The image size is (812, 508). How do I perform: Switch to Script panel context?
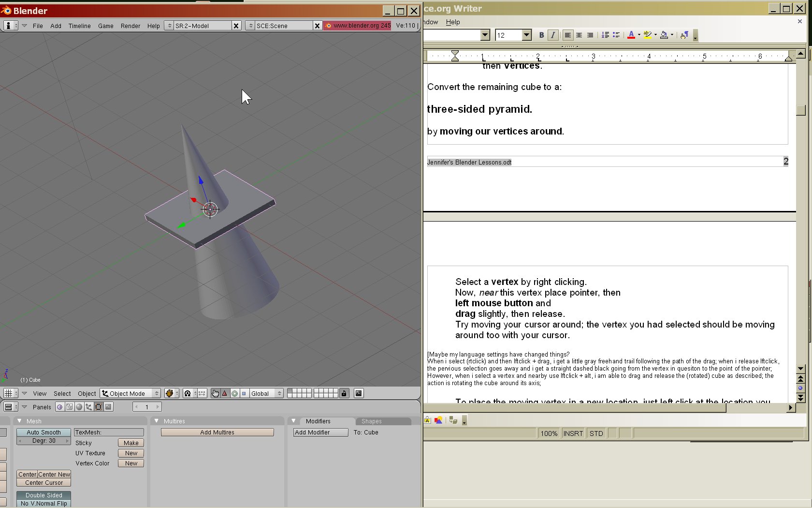click(x=70, y=407)
